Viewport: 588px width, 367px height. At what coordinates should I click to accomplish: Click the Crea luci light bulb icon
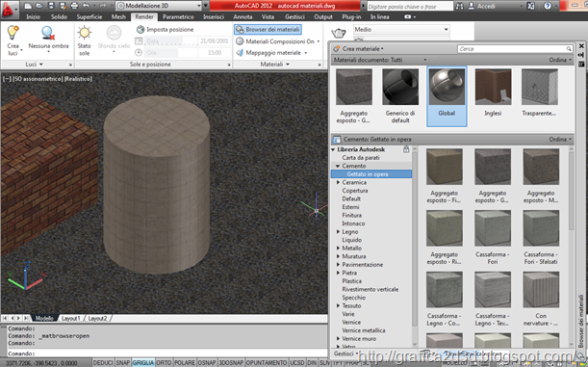click(x=13, y=33)
